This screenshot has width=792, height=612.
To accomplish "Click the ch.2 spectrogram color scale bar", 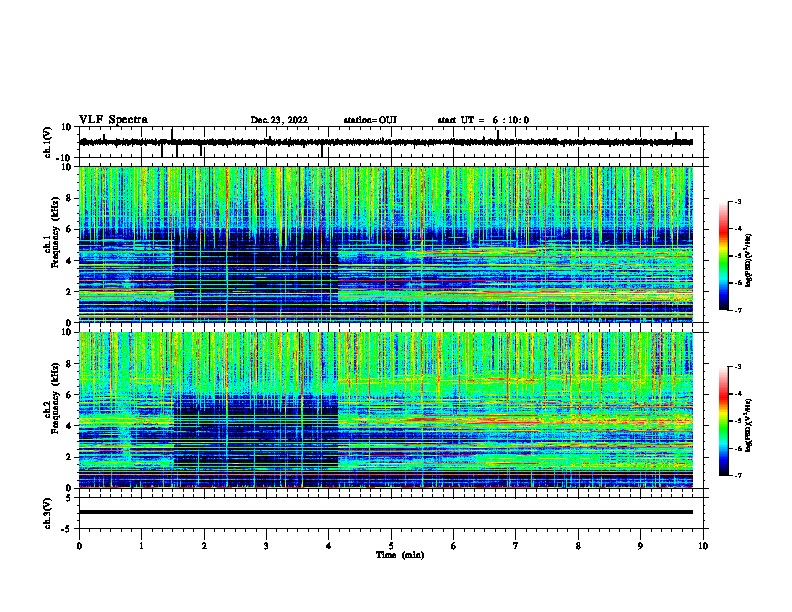I will (x=724, y=421).
